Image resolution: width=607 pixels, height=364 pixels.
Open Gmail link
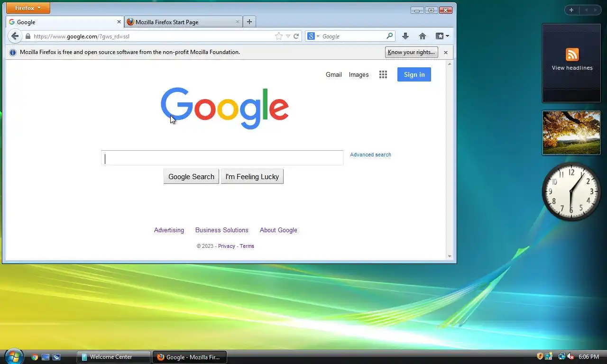point(334,74)
